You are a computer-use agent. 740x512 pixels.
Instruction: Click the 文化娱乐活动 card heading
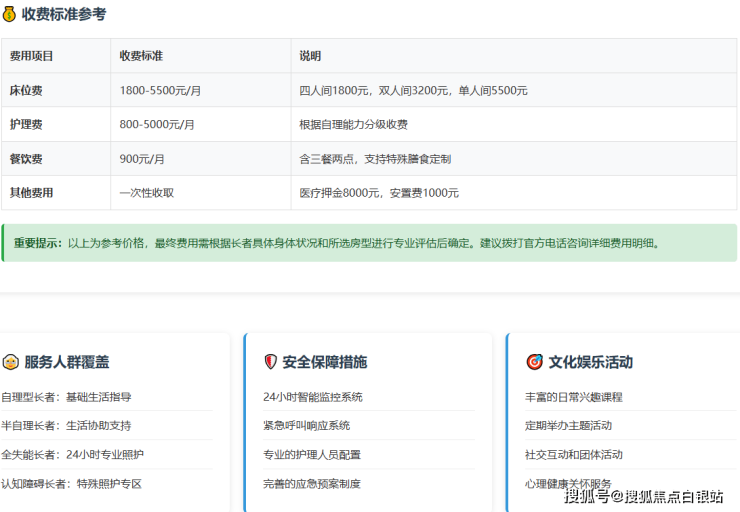pos(590,362)
